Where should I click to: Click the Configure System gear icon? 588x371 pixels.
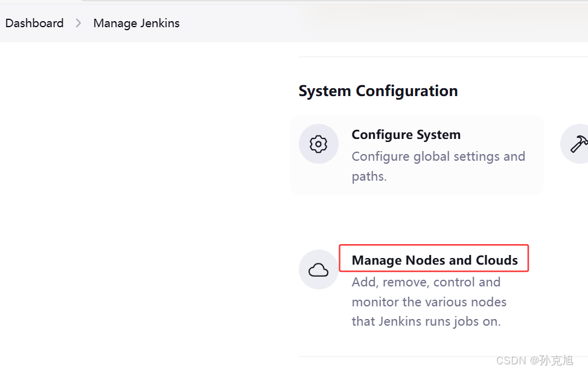[318, 144]
